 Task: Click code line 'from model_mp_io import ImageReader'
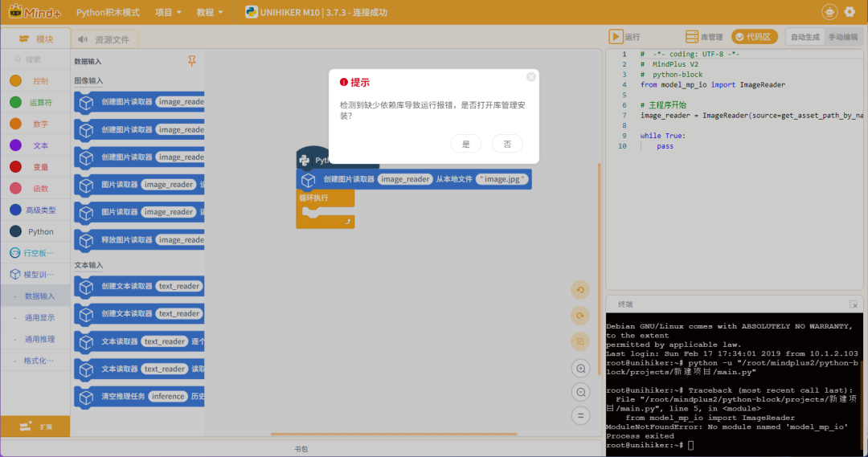tap(712, 84)
